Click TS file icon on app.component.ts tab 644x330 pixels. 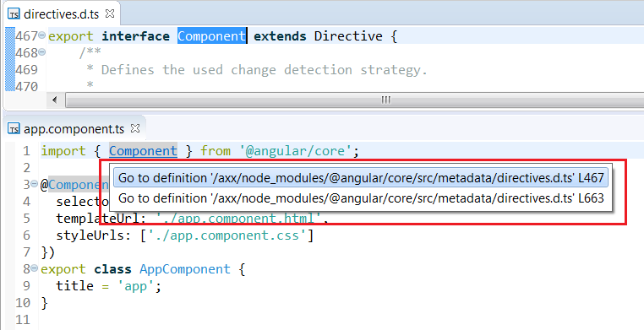click(14, 129)
